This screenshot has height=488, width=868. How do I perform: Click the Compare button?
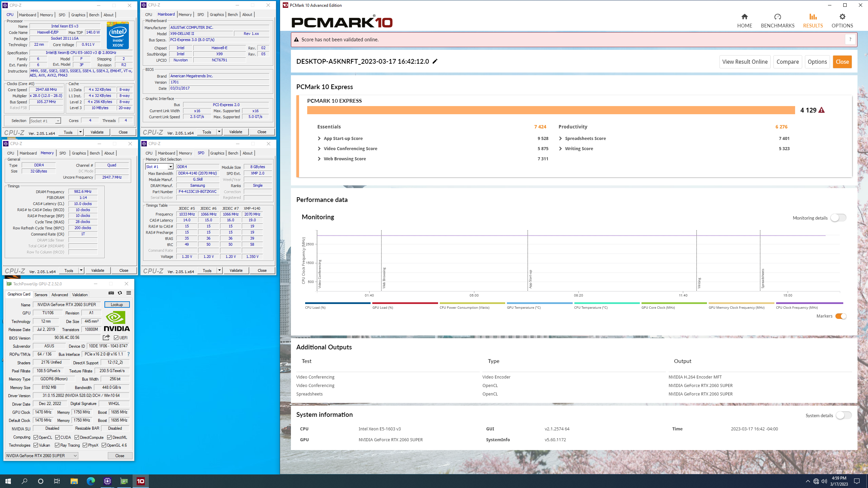pos(787,62)
